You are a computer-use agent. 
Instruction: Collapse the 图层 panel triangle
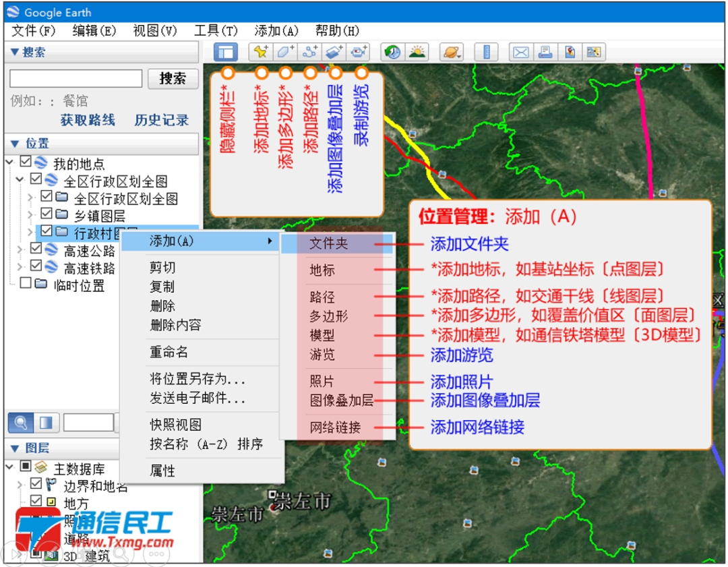[14, 448]
